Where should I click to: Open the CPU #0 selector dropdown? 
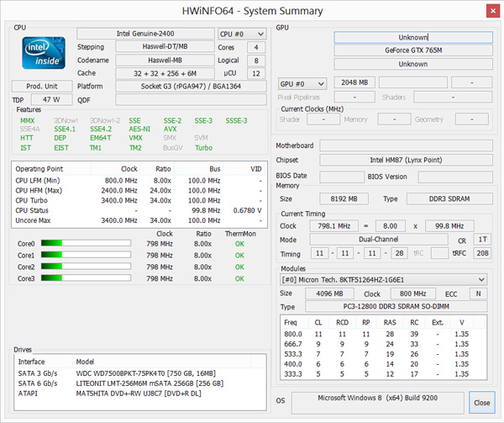tap(242, 34)
